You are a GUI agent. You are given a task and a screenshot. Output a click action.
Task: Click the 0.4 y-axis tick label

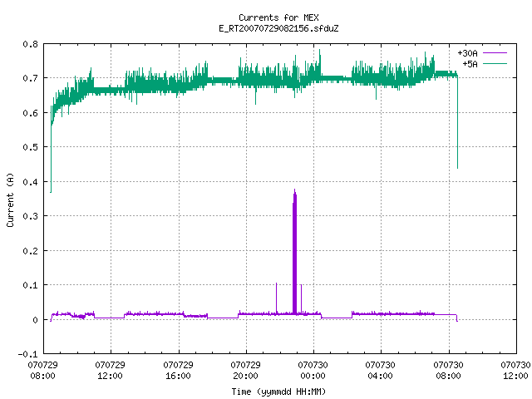click(x=30, y=182)
